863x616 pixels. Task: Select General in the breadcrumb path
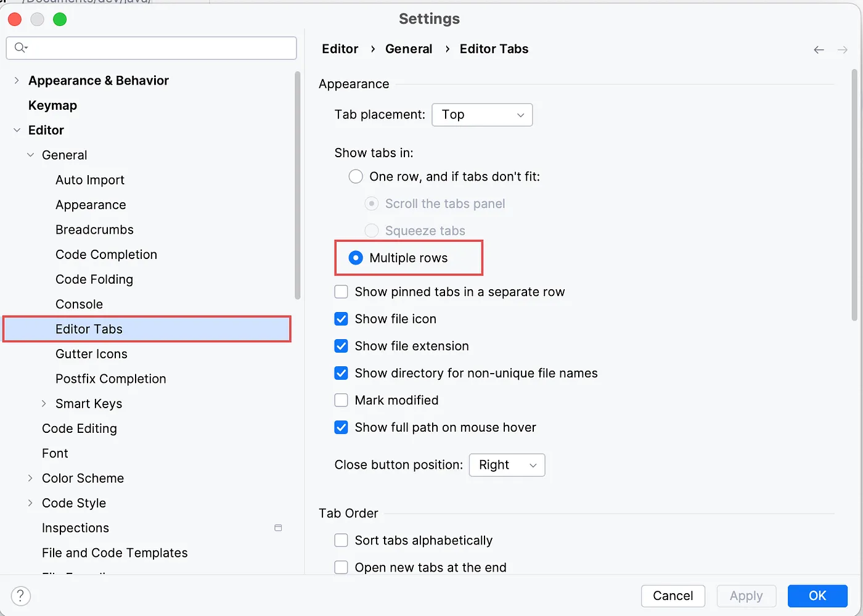[x=409, y=49]
